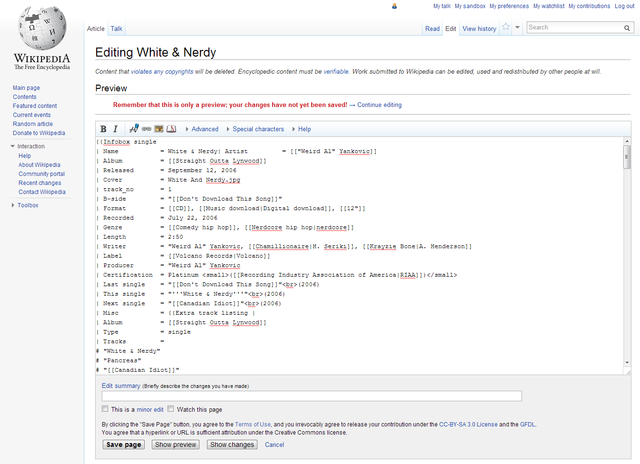Screen dimensions: 640x464
Task: Apply bold formatting in editor toolbar
Action: 103,129
